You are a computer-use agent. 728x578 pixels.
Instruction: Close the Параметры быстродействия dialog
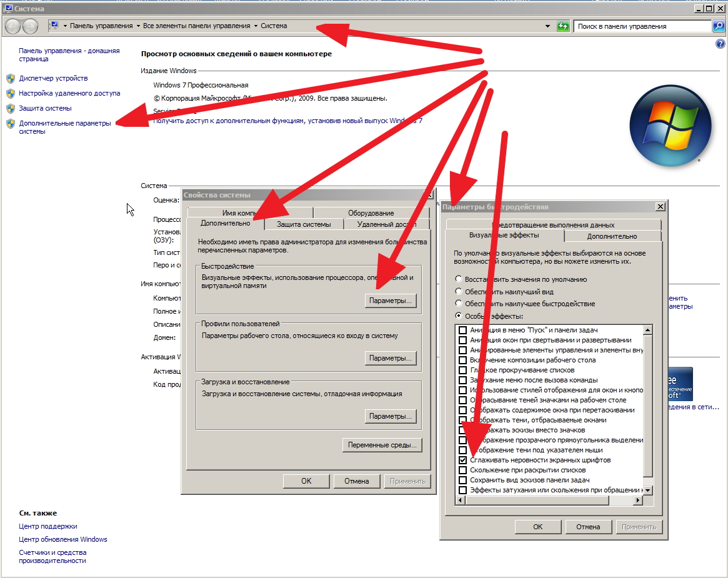(661, 207)
